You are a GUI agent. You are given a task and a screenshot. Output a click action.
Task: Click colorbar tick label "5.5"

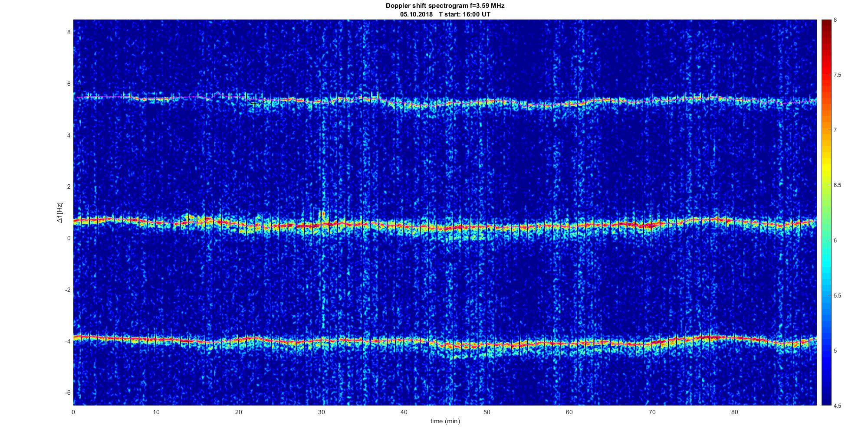[x=838, y=296]
